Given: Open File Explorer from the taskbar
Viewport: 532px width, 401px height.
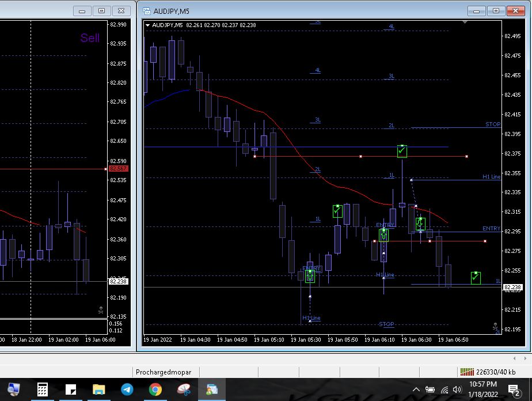Looking at the screenshot, I should 98,389.
